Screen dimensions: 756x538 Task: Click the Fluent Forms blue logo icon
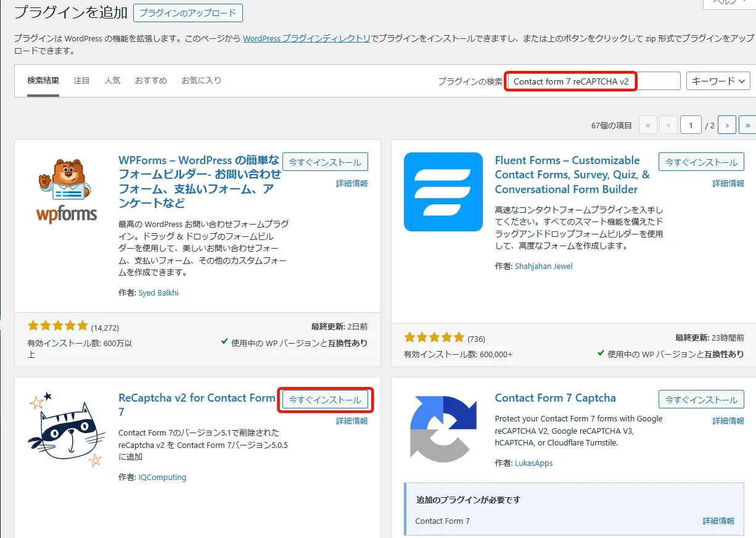[x=443, y=192]
